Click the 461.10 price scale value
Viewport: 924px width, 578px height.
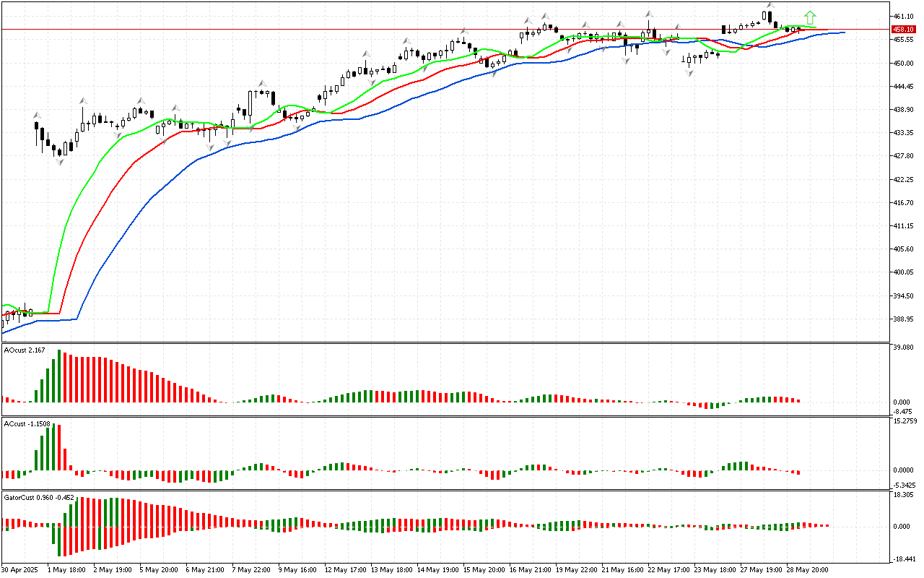(903, 16)
